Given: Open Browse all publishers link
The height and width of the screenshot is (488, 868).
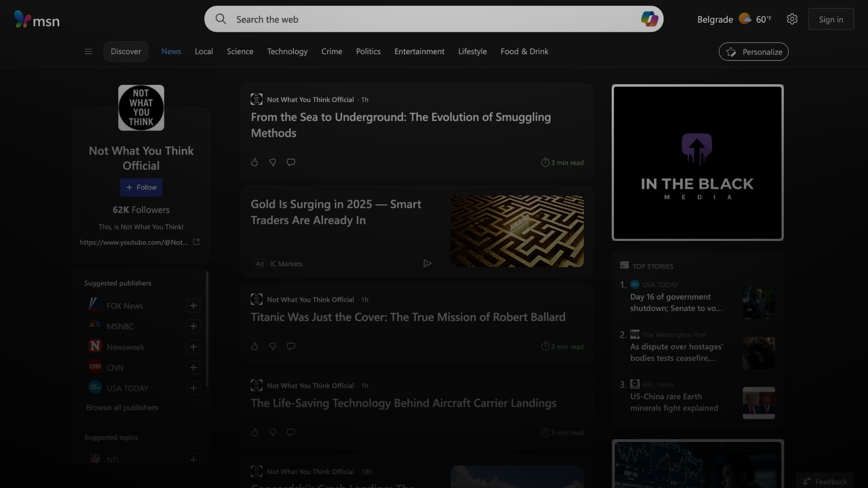Looking at the screenshot, I should coord(122,408).
